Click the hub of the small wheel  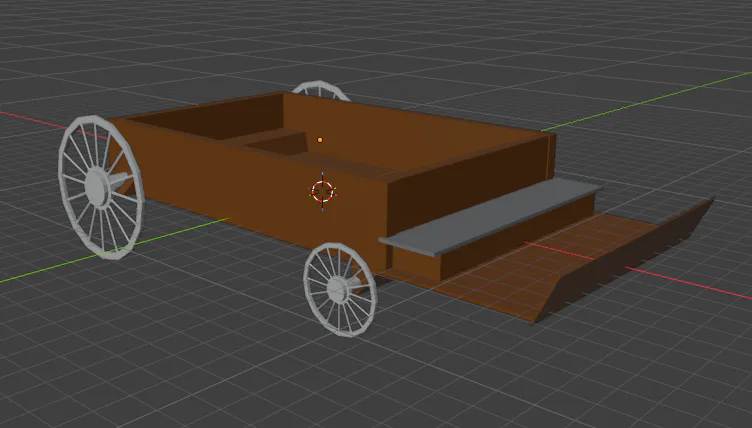(x=338, y=289)
